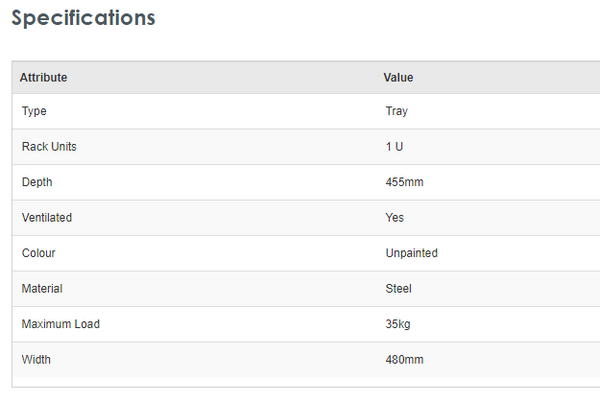Image resolution: width=600 pixels, height=402 pixels.
Task: Select the Maximum Load attribute label
Action: pos(61,324)
